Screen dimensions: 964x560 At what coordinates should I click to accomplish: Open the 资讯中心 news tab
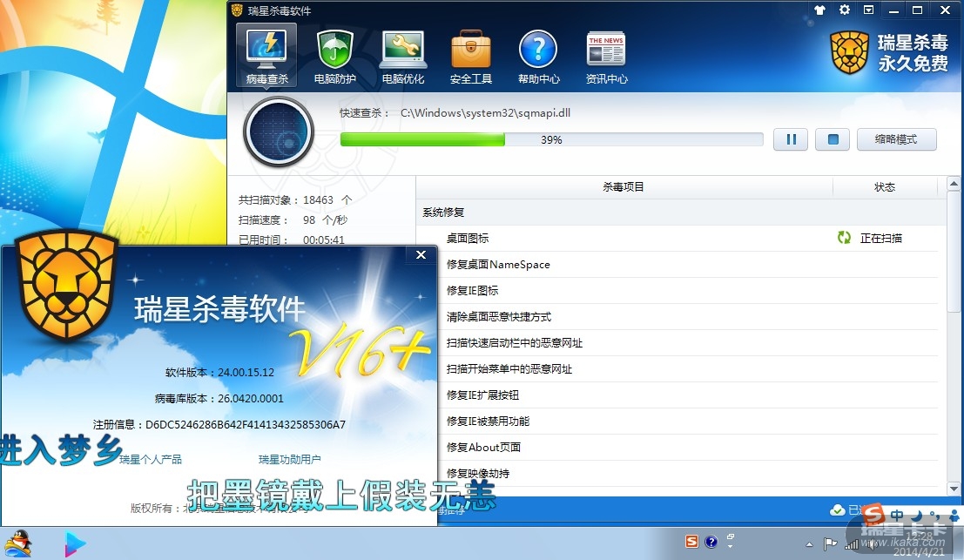pos(606,56)
